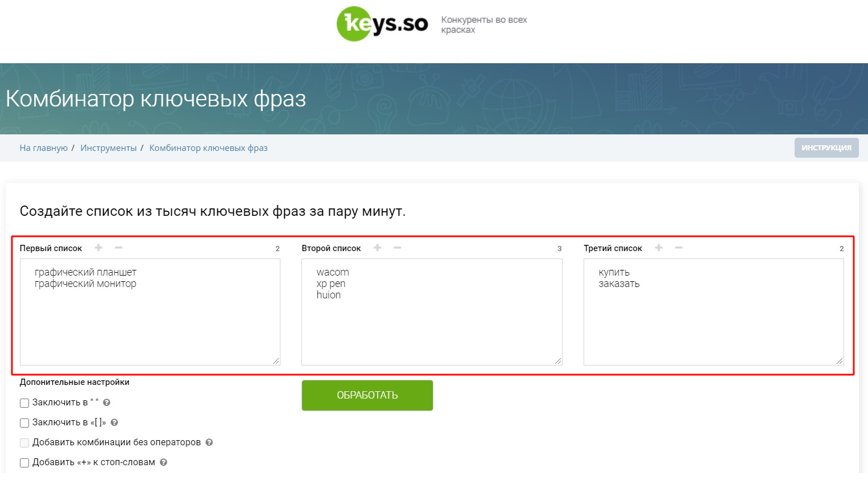Click the word "заказать"

click(619, 284)
